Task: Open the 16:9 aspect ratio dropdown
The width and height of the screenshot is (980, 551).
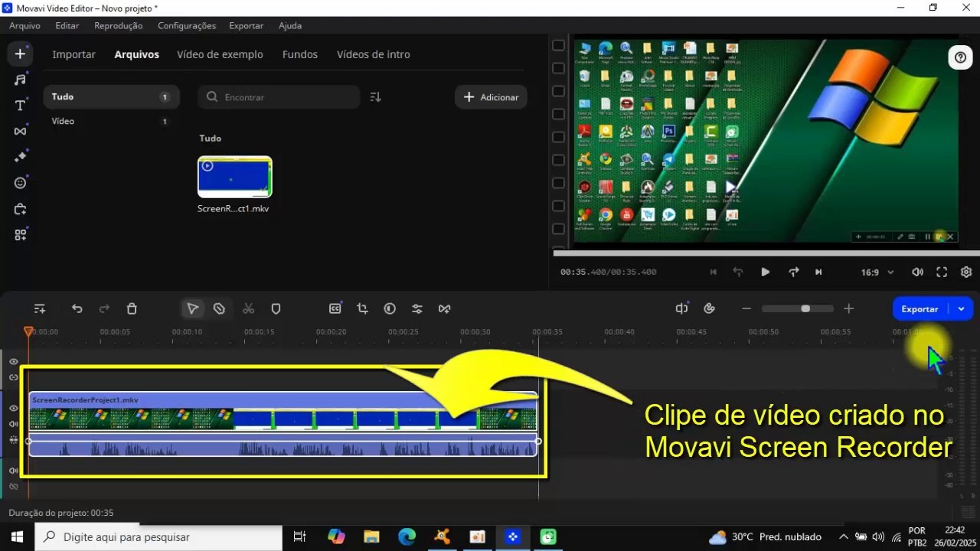Action: tap(879, 272)
